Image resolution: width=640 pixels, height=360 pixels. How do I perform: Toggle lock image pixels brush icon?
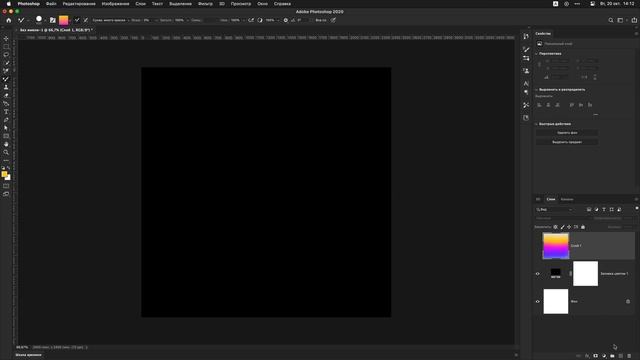562,227
